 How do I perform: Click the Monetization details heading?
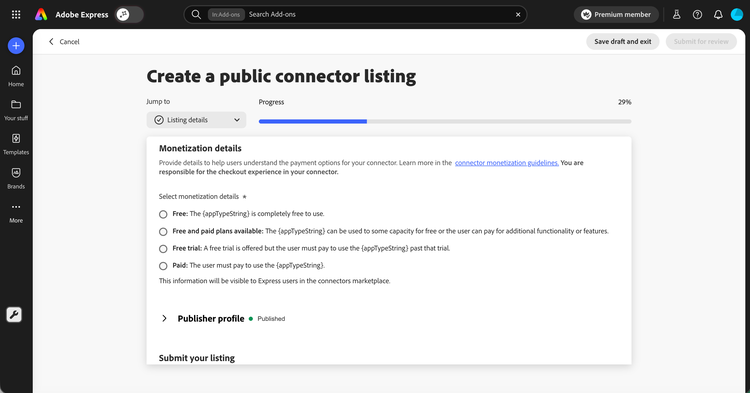point(200,148)
